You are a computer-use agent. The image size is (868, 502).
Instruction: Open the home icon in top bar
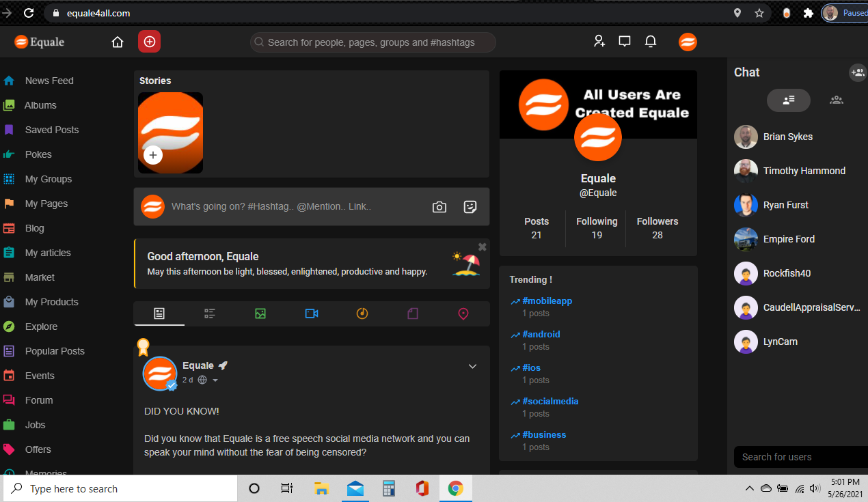tap(118, 42)
